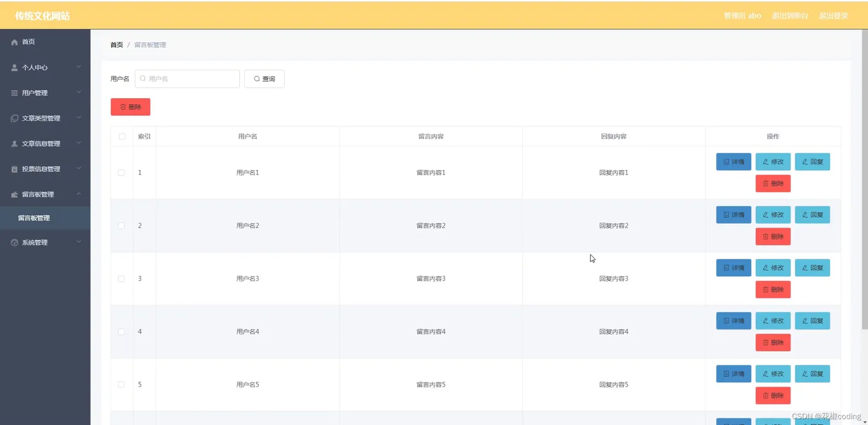Image resolution: width=868 pixels, height=425 pixels.
Task: Toggle the select-all checkbox in table header
Action: pos(122,136)
